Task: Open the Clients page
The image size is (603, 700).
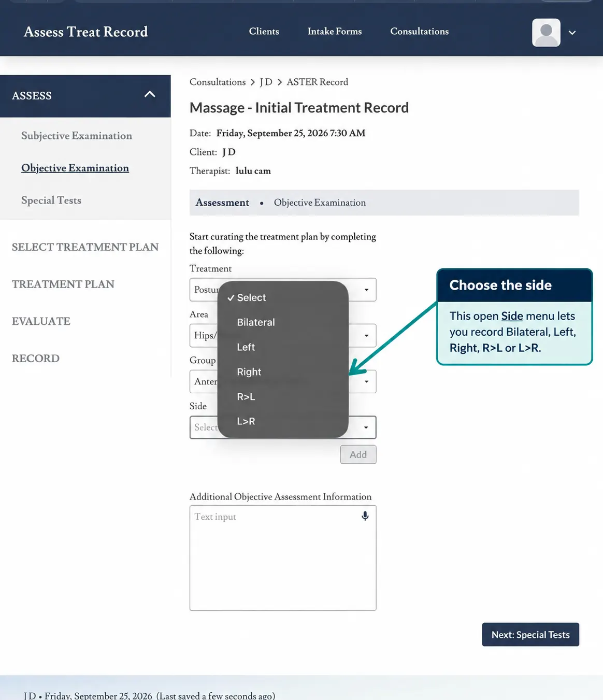Action: pos(264,31)
